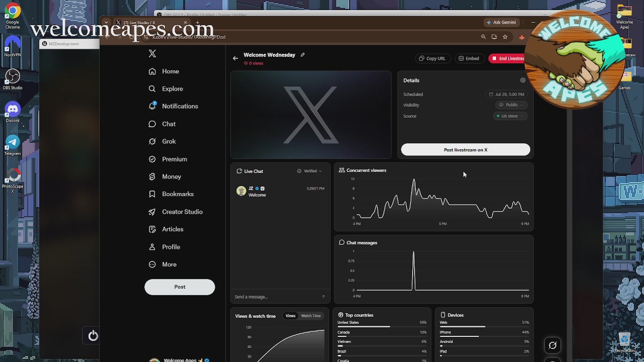Bookmark page with Chrome star icon
Screen dimensions: 644x362
click(505, 37)
